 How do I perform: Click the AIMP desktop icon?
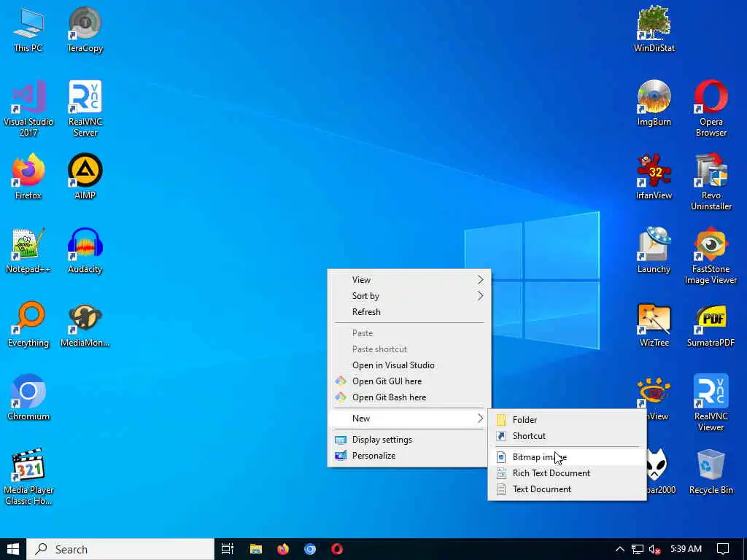click(85, 176)
